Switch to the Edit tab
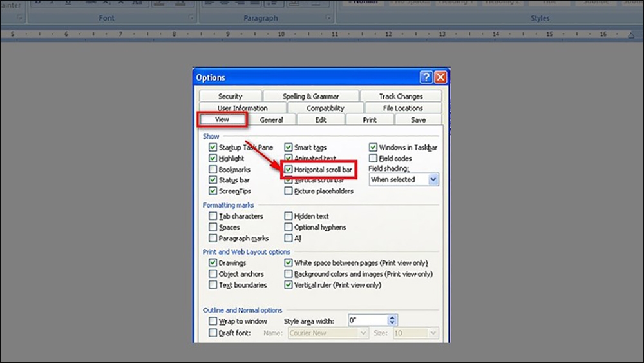 [321, 120]
